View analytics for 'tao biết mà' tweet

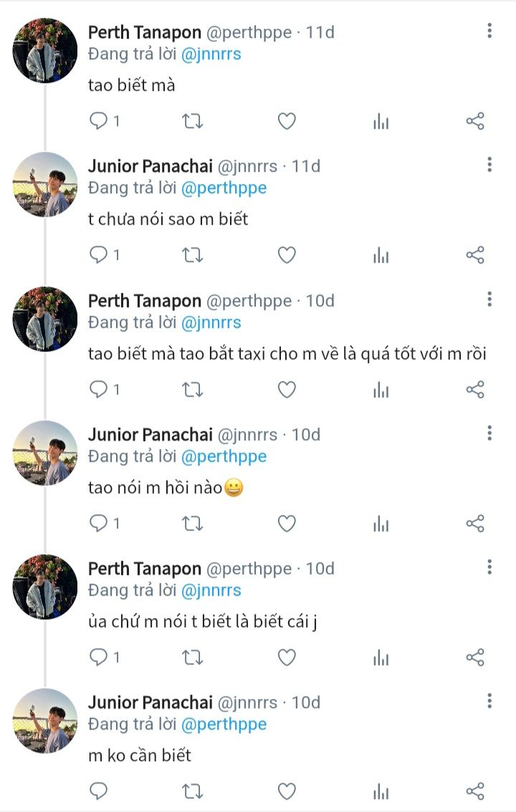[381, 121]
